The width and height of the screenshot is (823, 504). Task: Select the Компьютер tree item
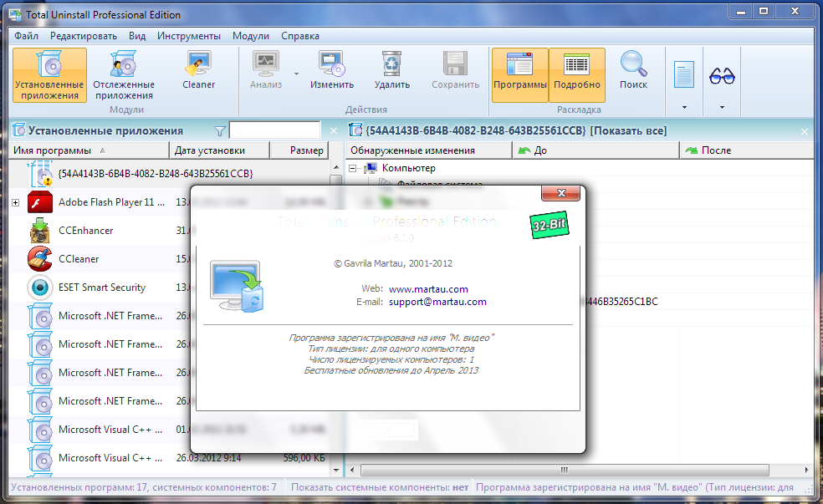408,168
